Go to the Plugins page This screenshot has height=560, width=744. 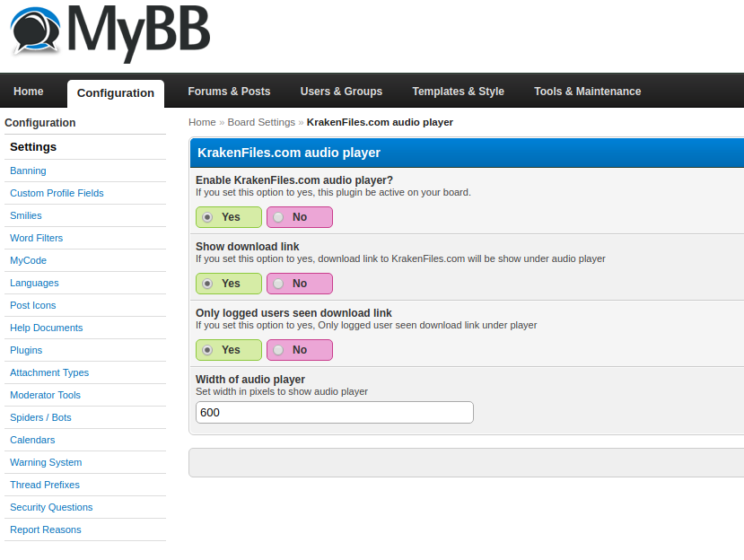[x=26, y=350]
